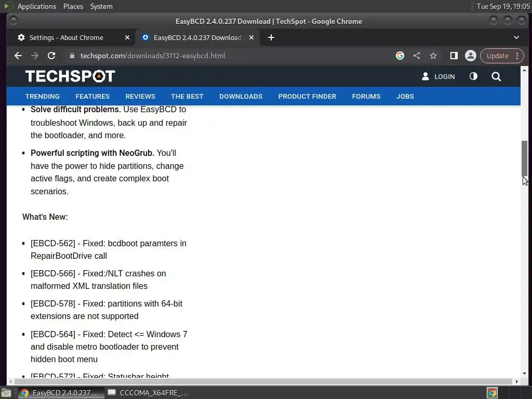This screenshot has height=399, width=532.
Task: Click the address bar URL
Action: click(153, 56)
